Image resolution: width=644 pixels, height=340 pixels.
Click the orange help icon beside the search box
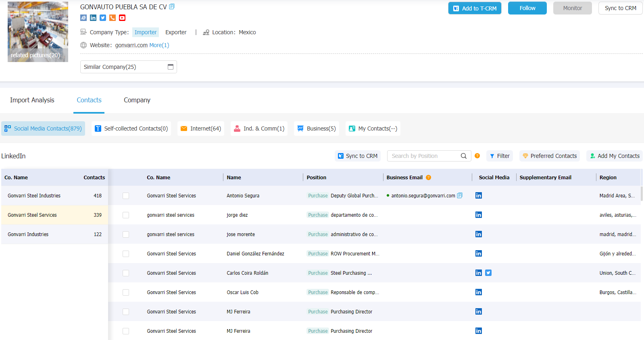[x=477, y=156]
